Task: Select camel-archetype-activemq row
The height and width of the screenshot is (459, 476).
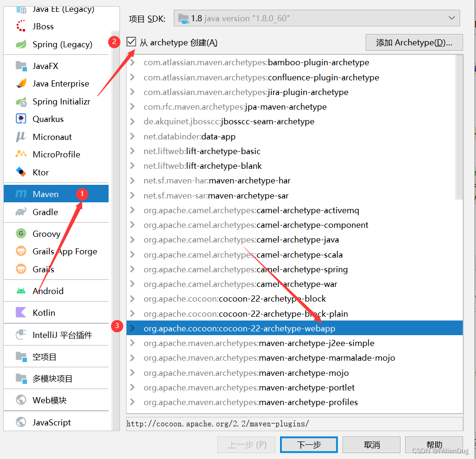Action: point(295,210)
